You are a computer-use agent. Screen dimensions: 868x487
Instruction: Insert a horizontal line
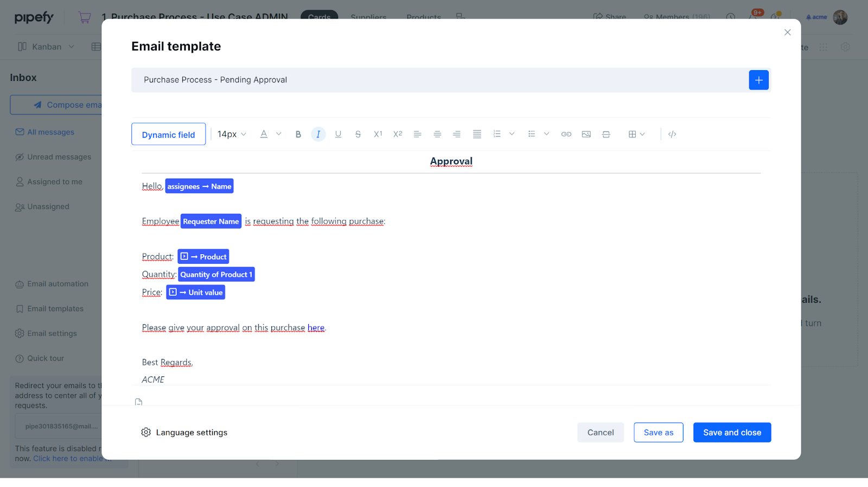pyautogui.click(x=606, y=134)
